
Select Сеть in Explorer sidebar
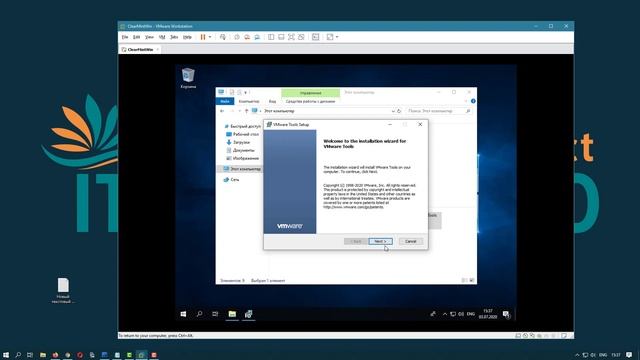point(231,180)
